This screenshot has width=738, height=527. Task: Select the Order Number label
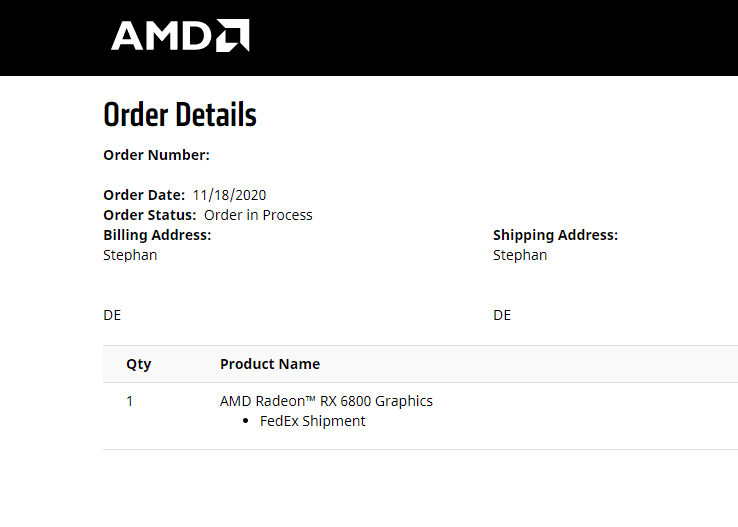pos(156,155)
